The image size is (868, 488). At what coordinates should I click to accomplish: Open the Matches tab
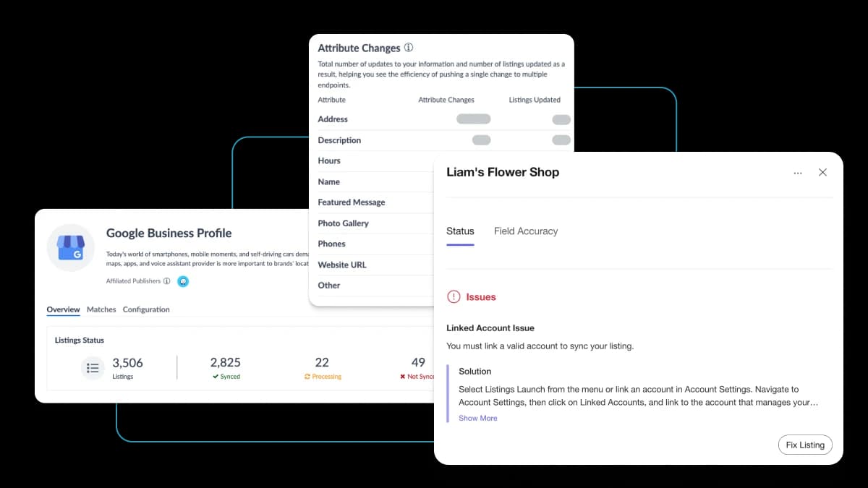(101, 309)
